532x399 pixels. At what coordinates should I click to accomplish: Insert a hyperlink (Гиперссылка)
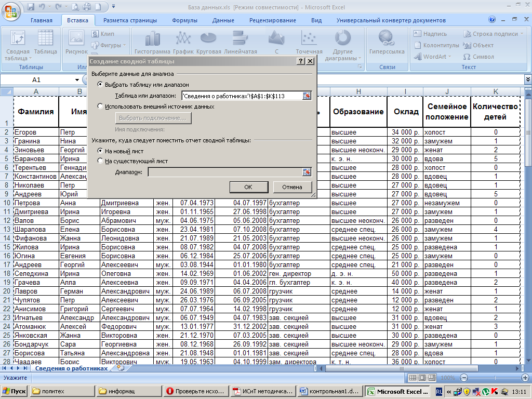pos(387,43)
